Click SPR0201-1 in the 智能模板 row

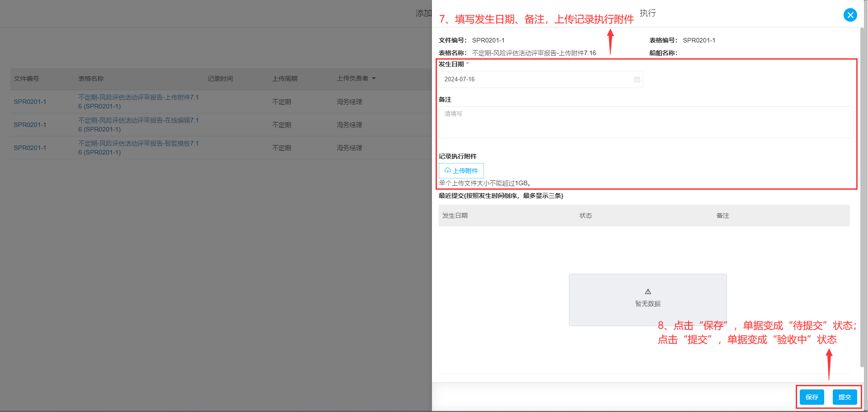click(30, 148)
